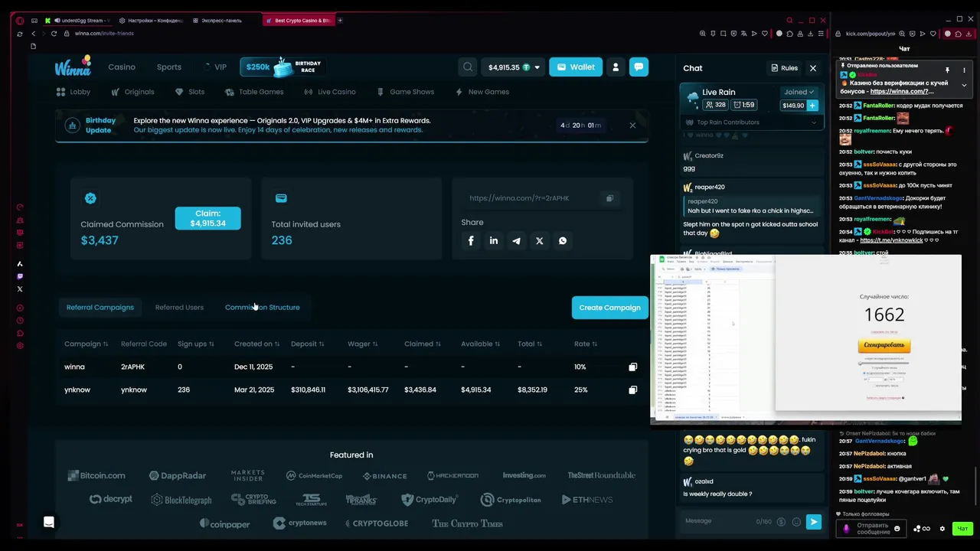Toggle the Joined rain button

[799, 92]
